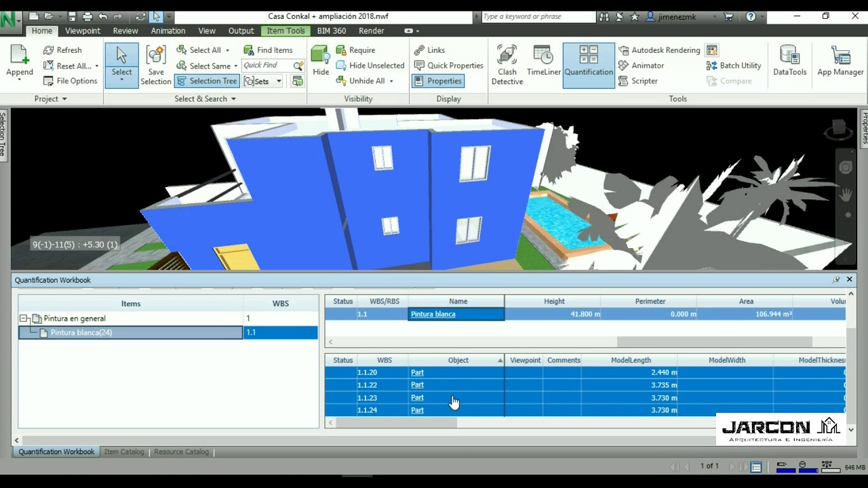Click the Quick Find search icon
868x488 pixels.
pos(298,66)
